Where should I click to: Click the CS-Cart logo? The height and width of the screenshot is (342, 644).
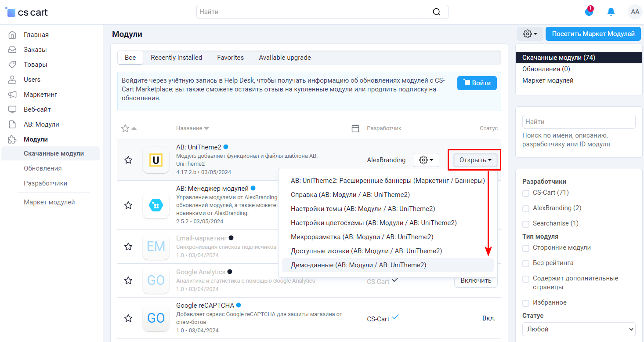coord(27,13)
